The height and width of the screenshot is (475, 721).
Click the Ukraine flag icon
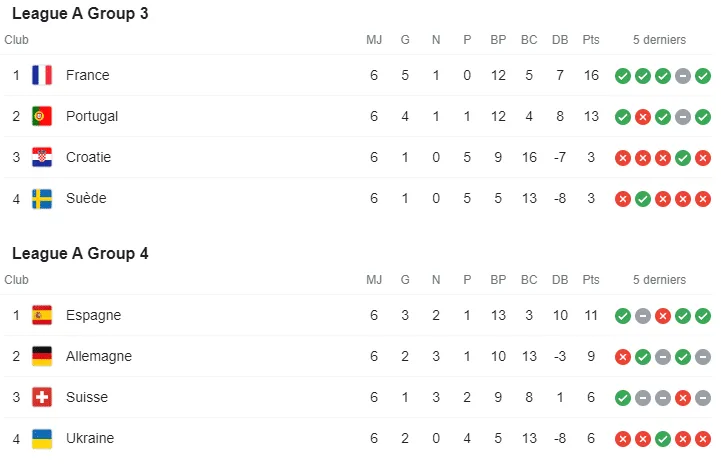pos(42,438)
